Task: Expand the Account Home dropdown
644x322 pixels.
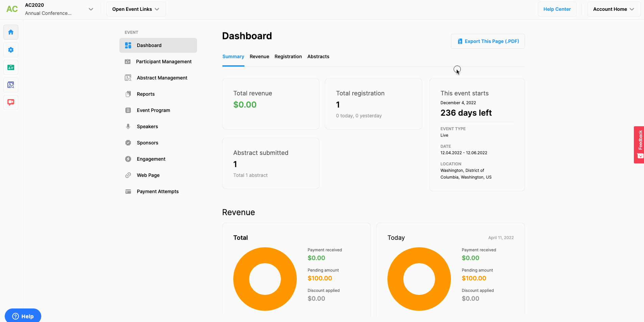Action: (614, 9)
